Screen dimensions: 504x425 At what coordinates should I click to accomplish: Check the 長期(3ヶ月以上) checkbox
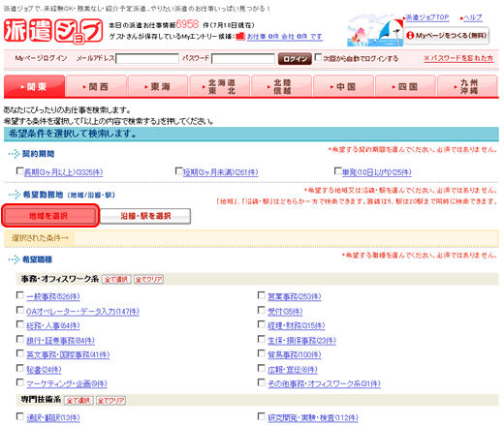19,170
